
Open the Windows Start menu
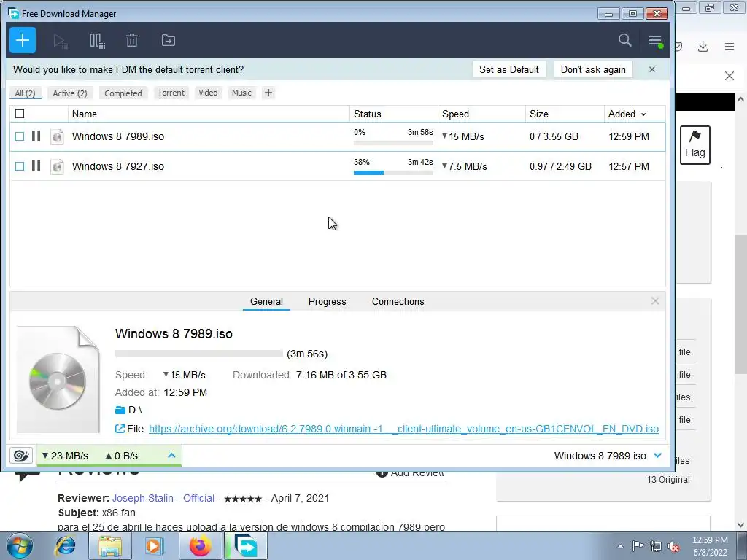pyautogui.click(x=19, y=545)
